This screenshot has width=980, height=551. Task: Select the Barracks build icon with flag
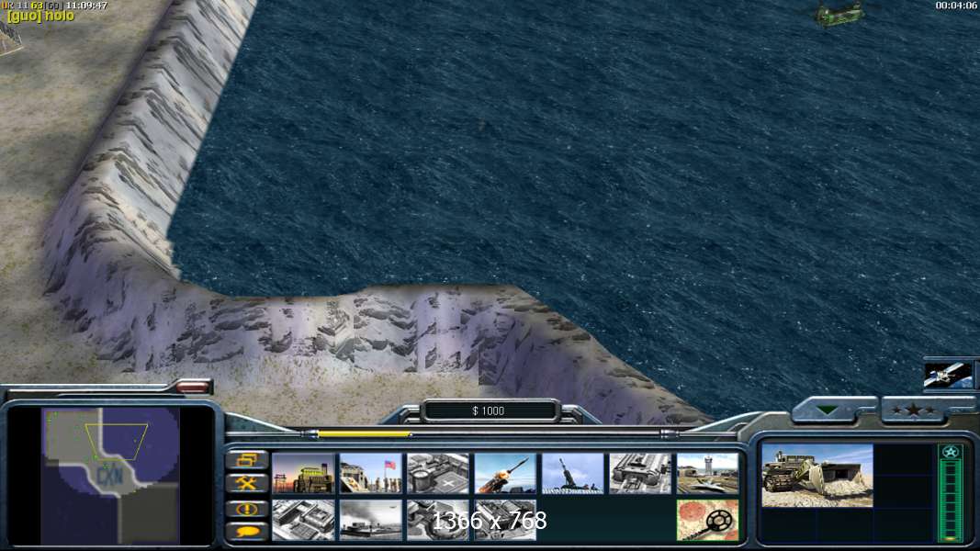[371, 473]
